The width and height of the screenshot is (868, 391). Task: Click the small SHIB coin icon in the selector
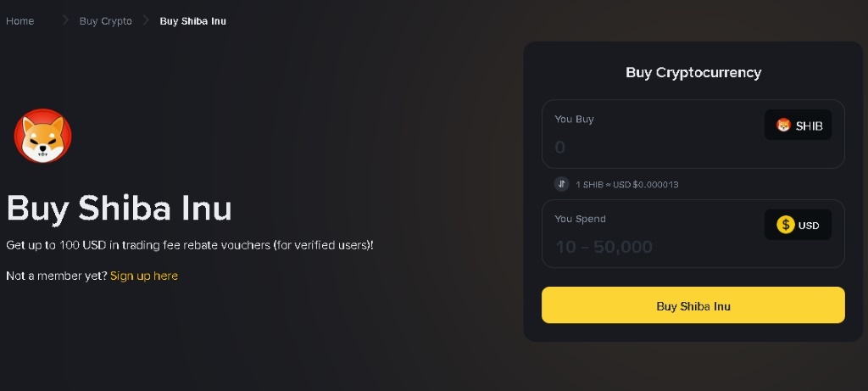(x=783, y=126)
